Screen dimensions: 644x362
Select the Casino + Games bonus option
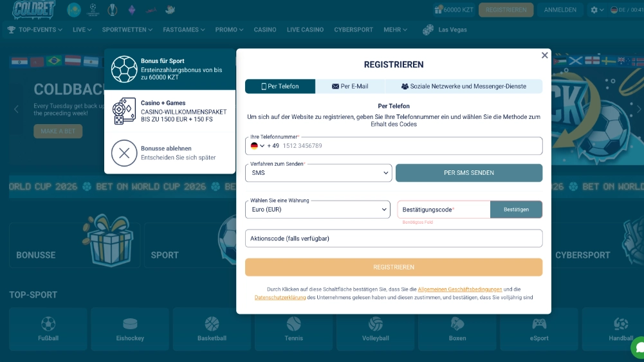[x=170, y=111]
